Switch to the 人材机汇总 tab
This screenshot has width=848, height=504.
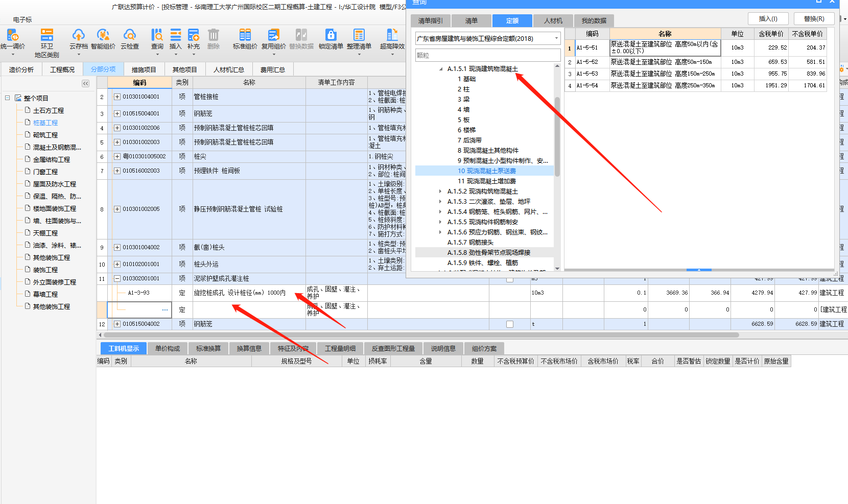228,69
